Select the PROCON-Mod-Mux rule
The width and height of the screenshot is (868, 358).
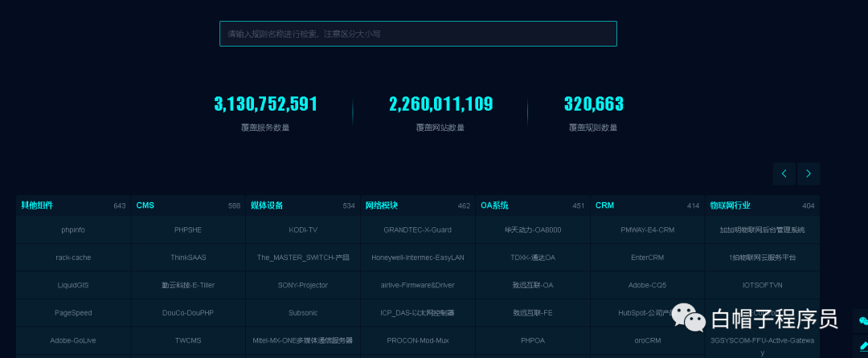coord(418,340)
